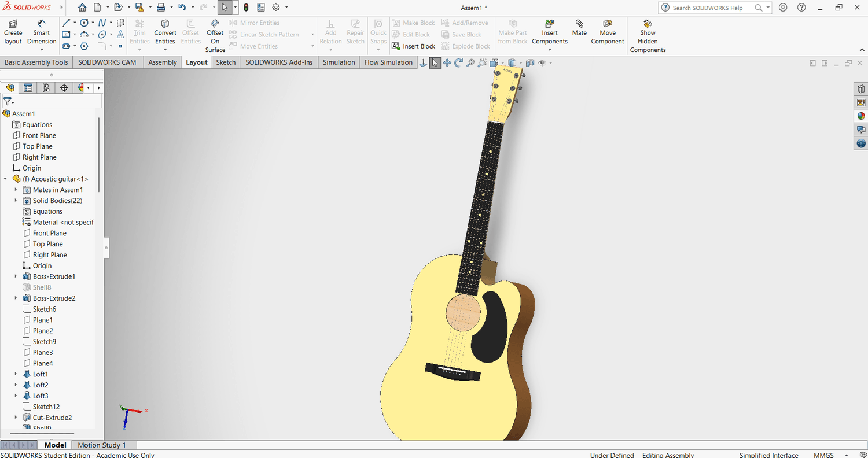Open the ConfigurationManager tab icon
This screenshot has width=868, height=458.
coord(46,88)
